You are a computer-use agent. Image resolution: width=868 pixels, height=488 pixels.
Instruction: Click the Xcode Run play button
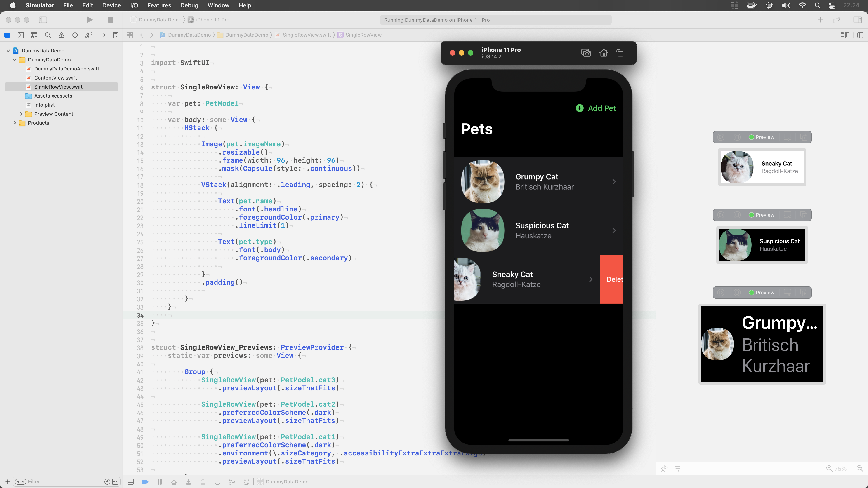pyautogui.click(x=89, y=20)
